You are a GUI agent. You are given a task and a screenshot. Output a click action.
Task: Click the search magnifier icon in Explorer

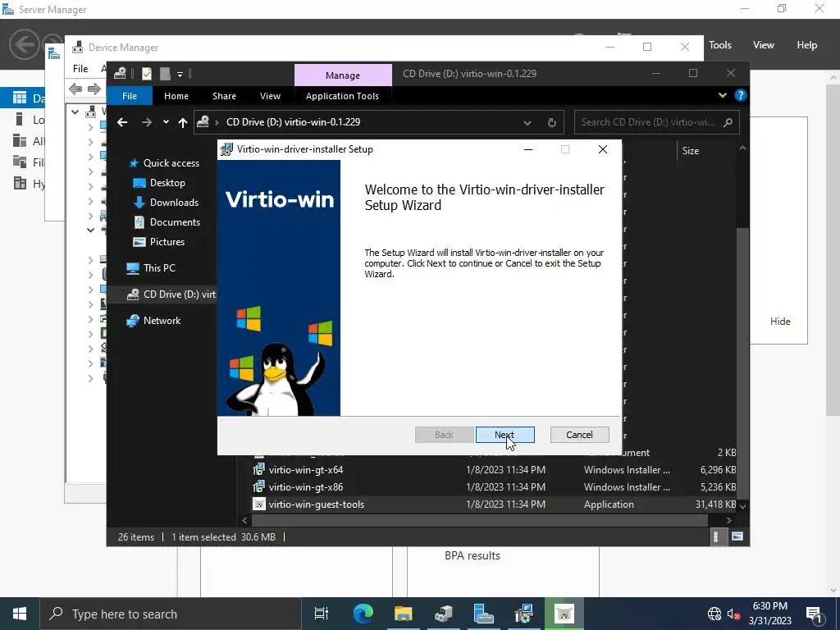728,122
